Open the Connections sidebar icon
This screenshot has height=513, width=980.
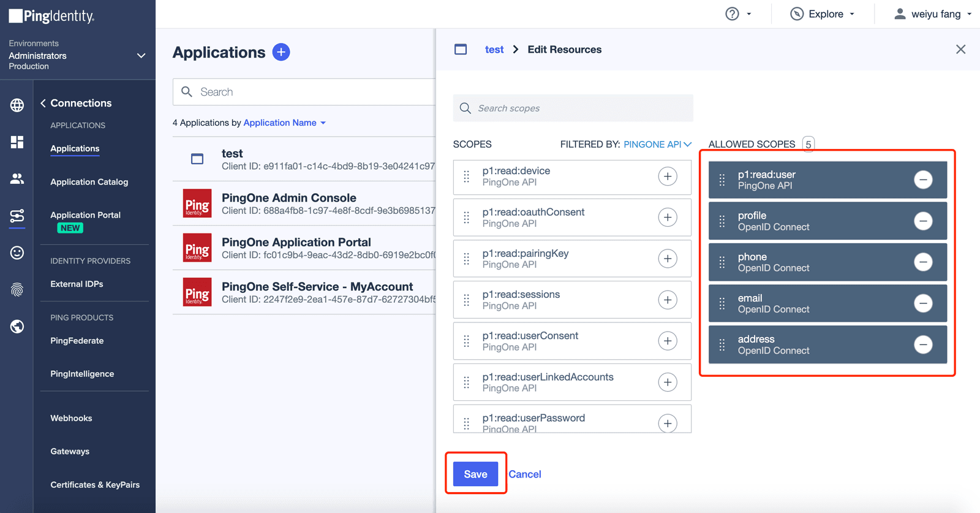tap(17, 216)
